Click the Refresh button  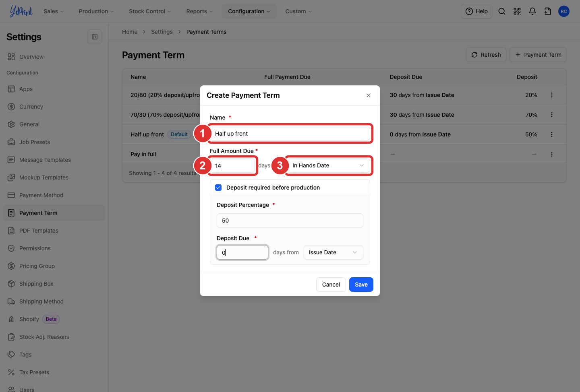click(x=486, y=55)
